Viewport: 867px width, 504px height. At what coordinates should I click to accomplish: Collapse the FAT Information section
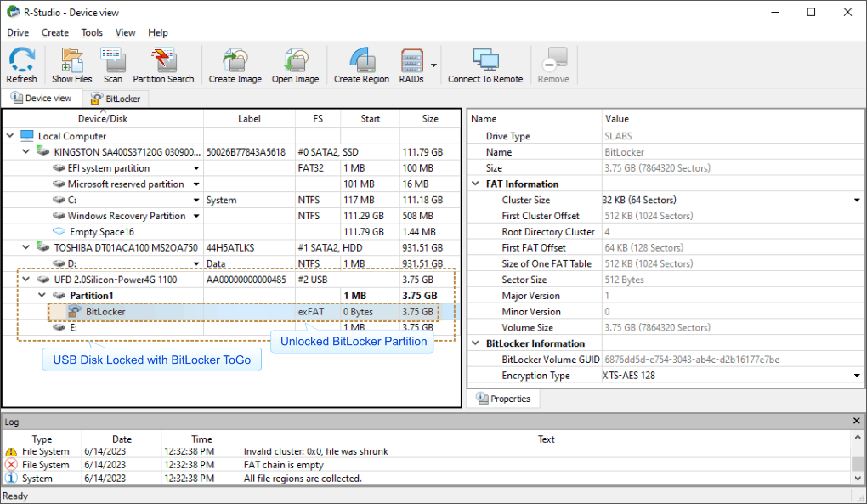pos(475,184)
